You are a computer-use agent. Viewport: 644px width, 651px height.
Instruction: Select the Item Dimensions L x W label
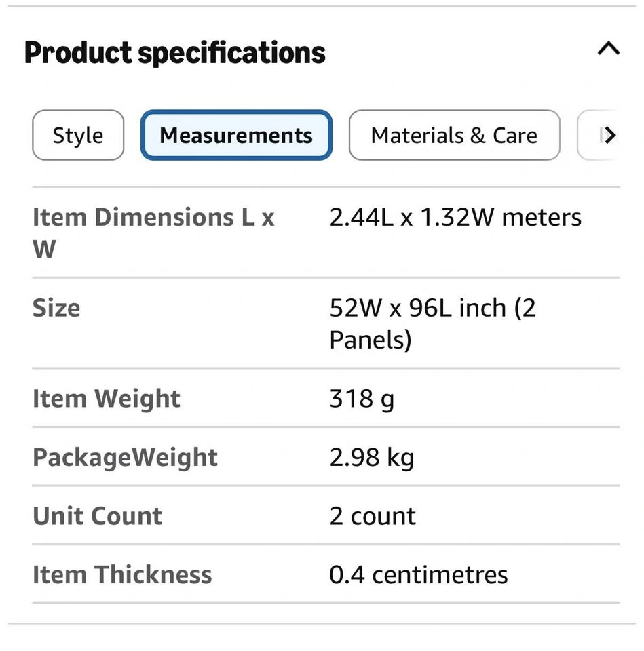[x=153, y=233]
